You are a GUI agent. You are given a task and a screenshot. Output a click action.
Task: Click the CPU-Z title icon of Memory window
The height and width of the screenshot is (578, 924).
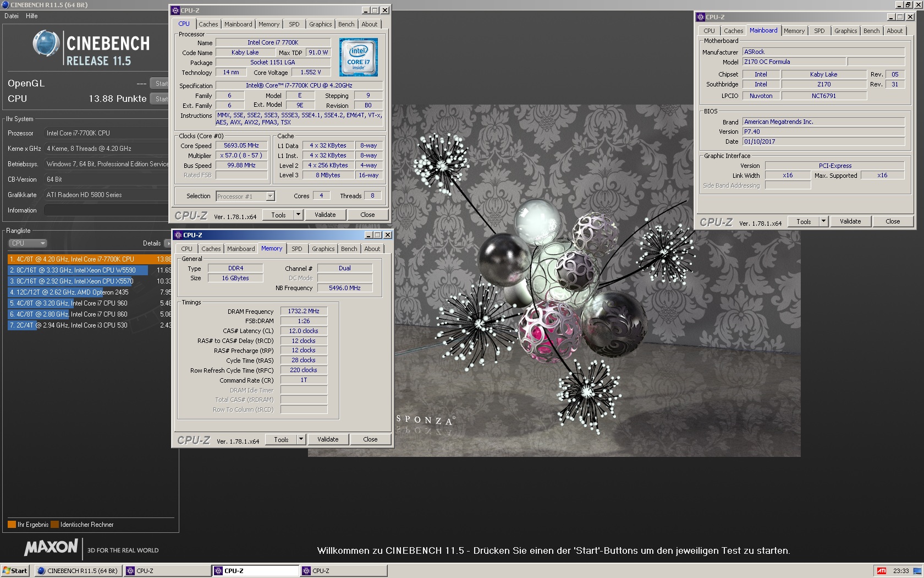[x=178, y=235]
